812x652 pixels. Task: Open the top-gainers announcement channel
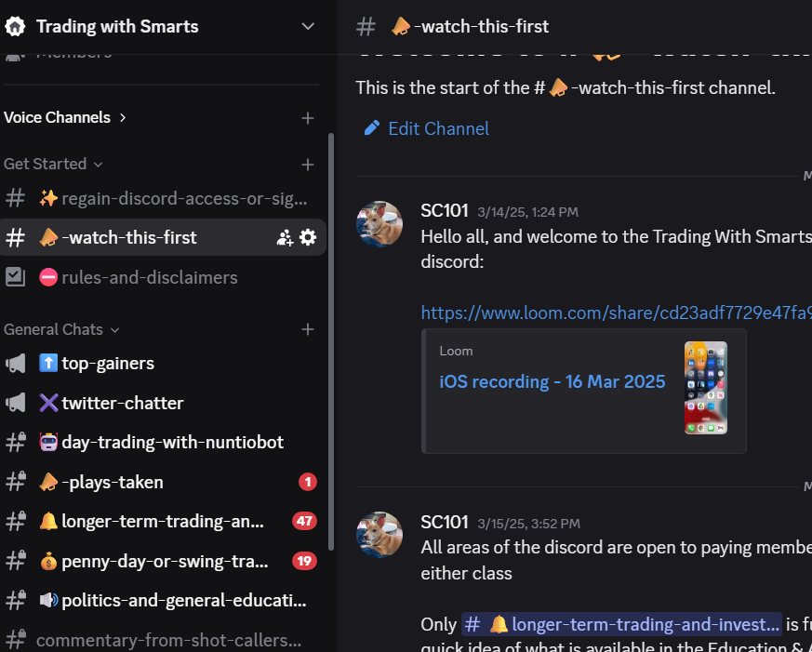[108, 364]
